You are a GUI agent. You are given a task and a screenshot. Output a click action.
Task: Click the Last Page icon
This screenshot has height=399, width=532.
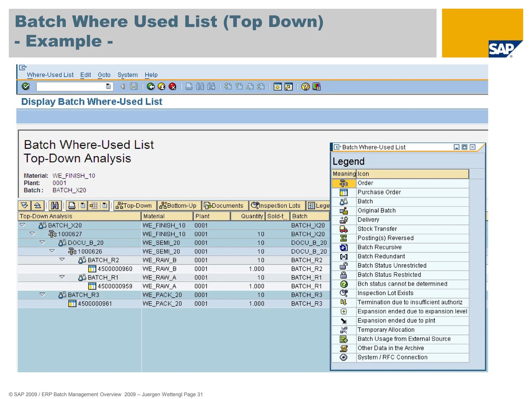(261, 86)
